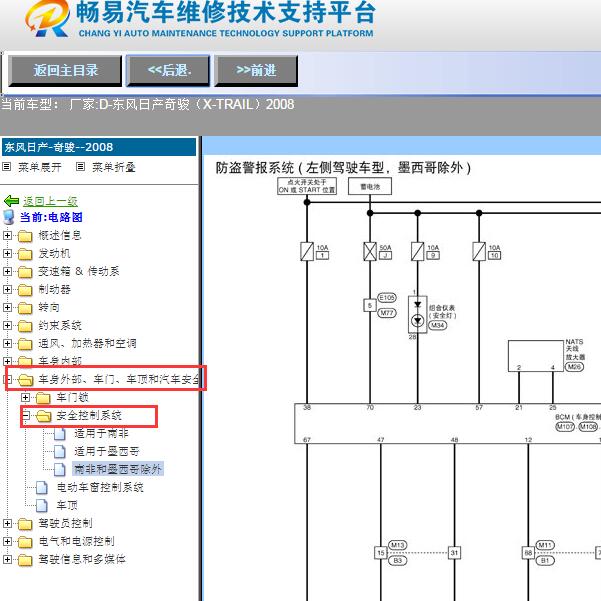Click the 驾驶信息和多媒体 folder icon

[25, 560]
